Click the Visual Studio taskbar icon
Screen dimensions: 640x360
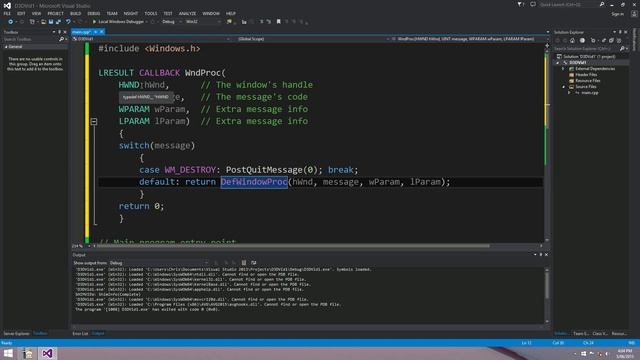pos(47,353)
